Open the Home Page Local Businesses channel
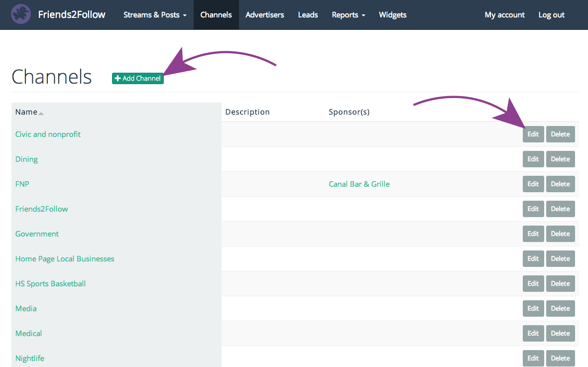Image resolution: width=588 pixels, height=367 pixels. coord(65,258)
